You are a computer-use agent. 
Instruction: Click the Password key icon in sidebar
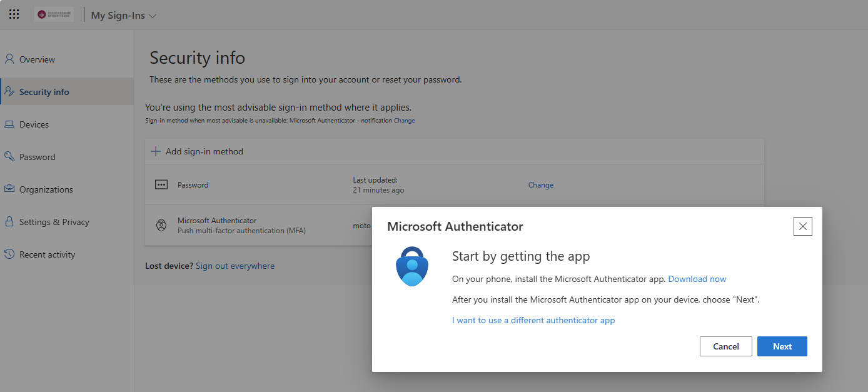(9, 157)
